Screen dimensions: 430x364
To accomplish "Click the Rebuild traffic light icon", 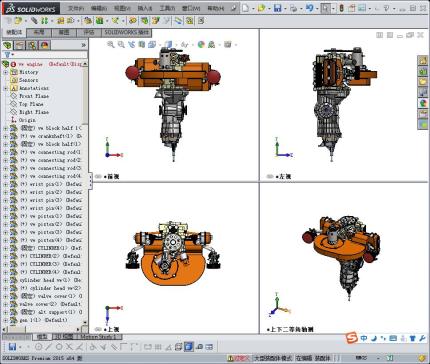I will [341, 8].
